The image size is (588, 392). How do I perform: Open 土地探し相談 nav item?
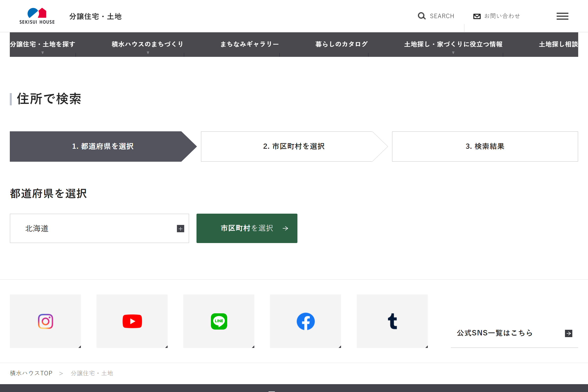pyautogui.click(x=558, y=44)
